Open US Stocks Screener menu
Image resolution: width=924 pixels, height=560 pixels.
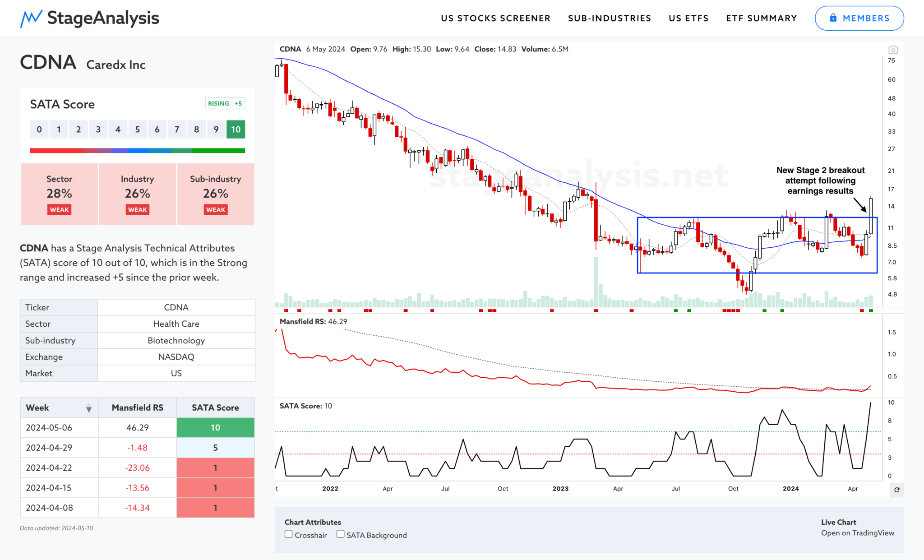click(x=495, y=19)
